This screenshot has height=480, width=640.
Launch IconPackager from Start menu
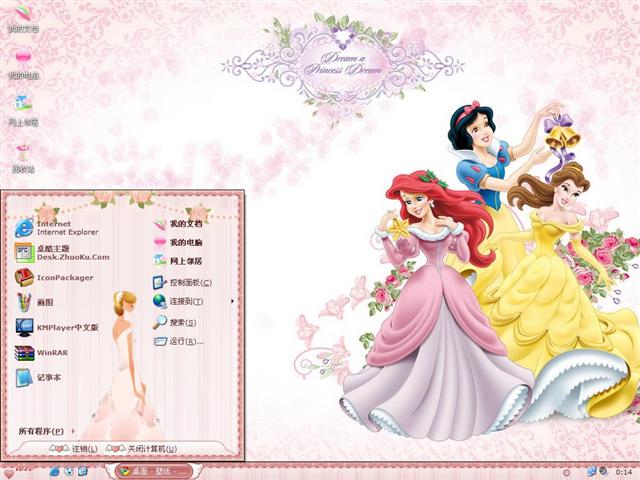tap(54, 278)
